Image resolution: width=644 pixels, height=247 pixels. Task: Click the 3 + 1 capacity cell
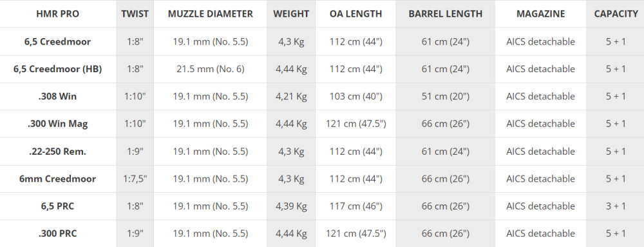click(616, 206)
